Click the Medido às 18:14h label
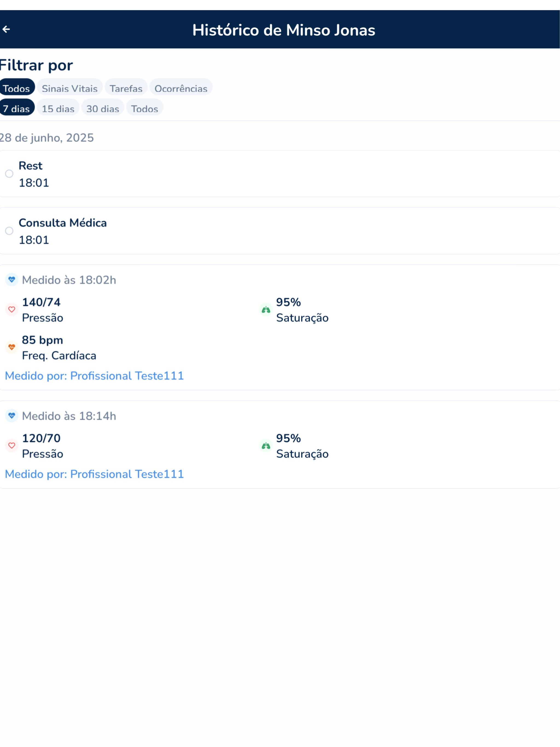Screen dimensions: 560x747 pyautogui.click(x=69, y=416)
